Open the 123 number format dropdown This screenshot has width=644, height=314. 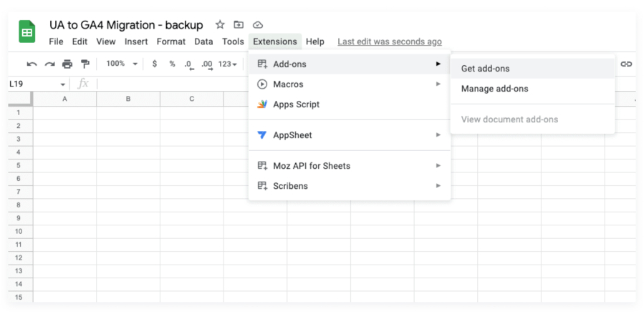[228, 64]
